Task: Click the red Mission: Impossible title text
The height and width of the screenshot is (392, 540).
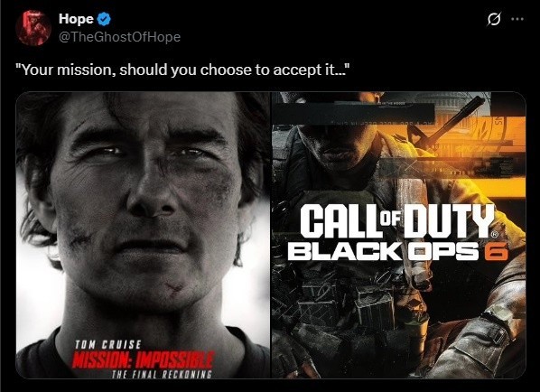Action: tap(144, 360)
